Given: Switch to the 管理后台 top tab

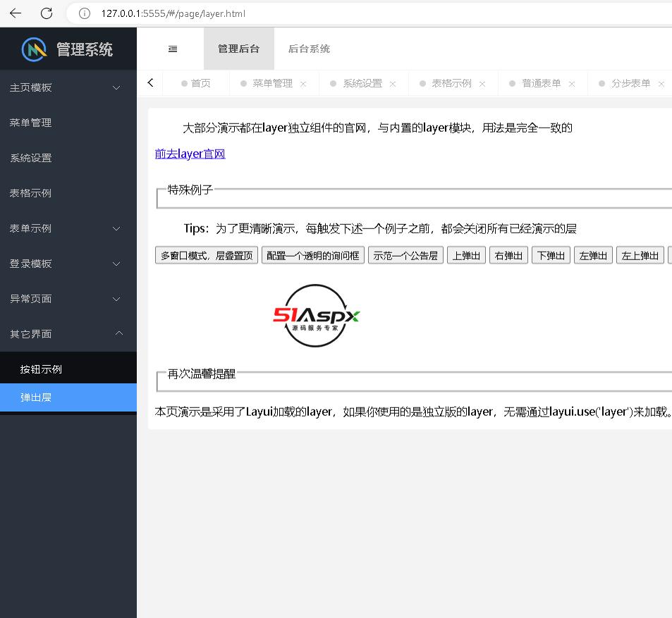Looking at the screenshot, I should (239, 49).
